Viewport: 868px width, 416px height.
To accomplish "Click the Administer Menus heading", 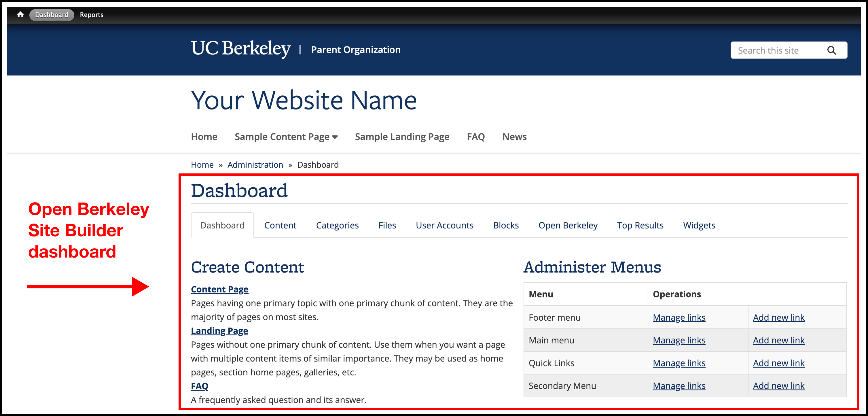I will (592, 267).
